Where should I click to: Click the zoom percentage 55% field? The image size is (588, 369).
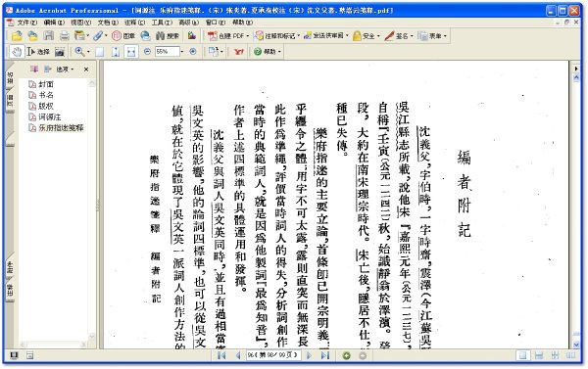click(168, 52)
